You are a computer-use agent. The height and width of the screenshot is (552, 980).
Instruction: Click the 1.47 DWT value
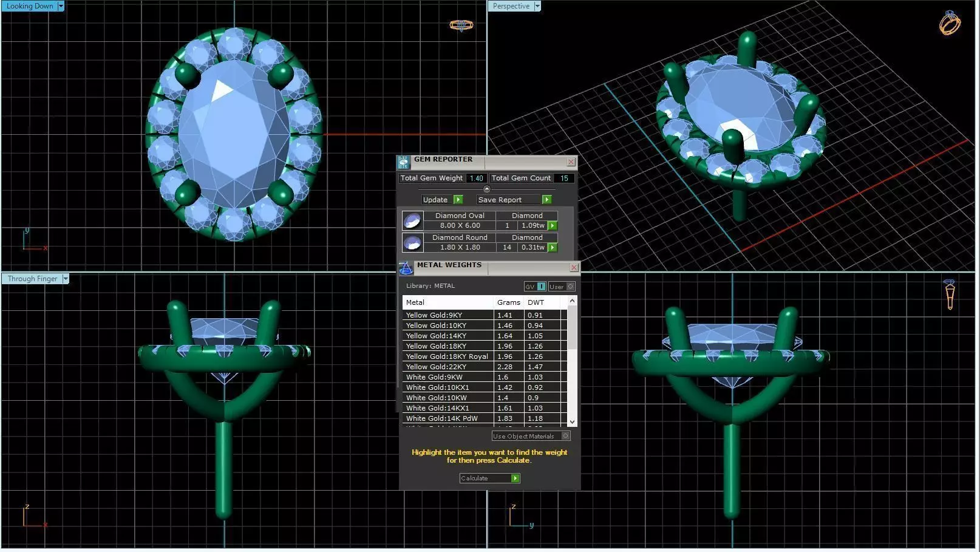[x=535, y=367]
